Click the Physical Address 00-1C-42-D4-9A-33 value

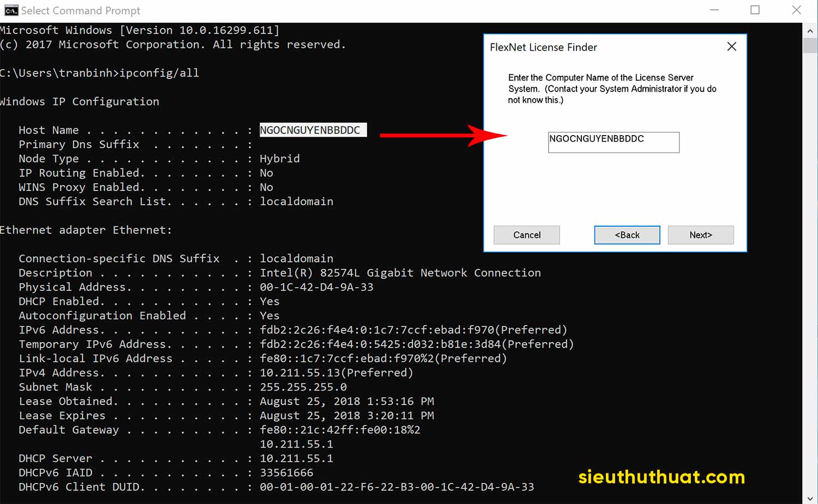pos(316,287)
